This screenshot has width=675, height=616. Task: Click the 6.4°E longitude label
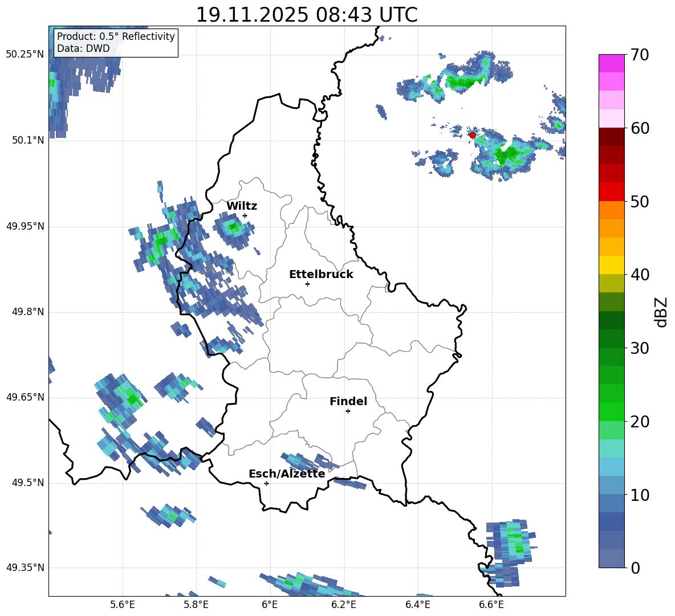[x=417, y=605]
